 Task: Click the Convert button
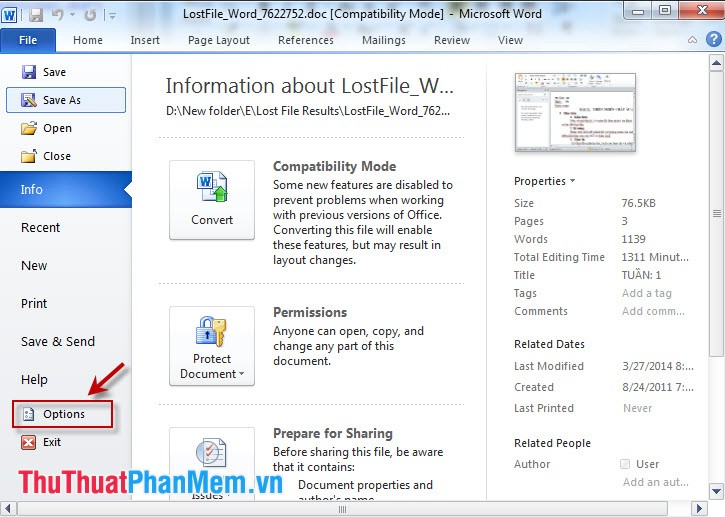[x=212, y=200]
